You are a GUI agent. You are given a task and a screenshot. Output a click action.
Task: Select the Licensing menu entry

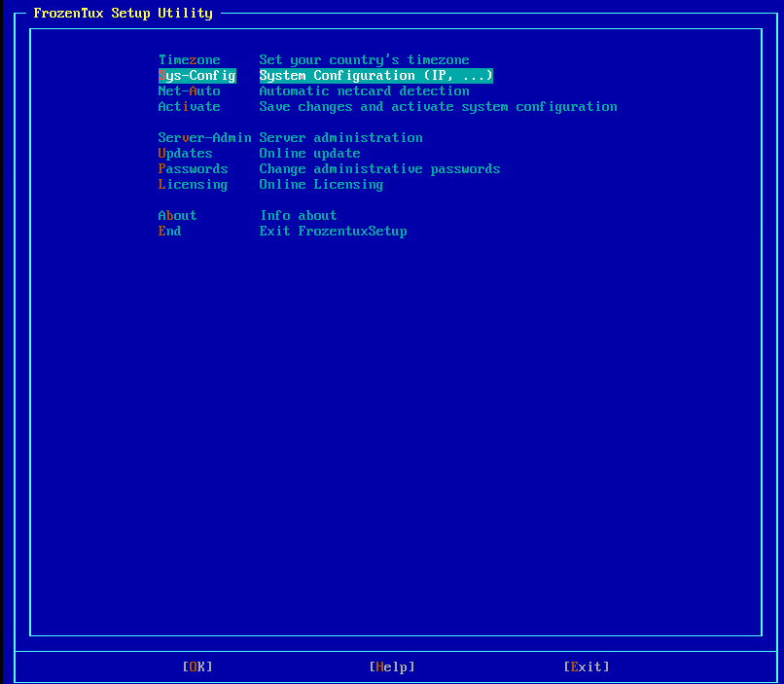tap(193, 185)
